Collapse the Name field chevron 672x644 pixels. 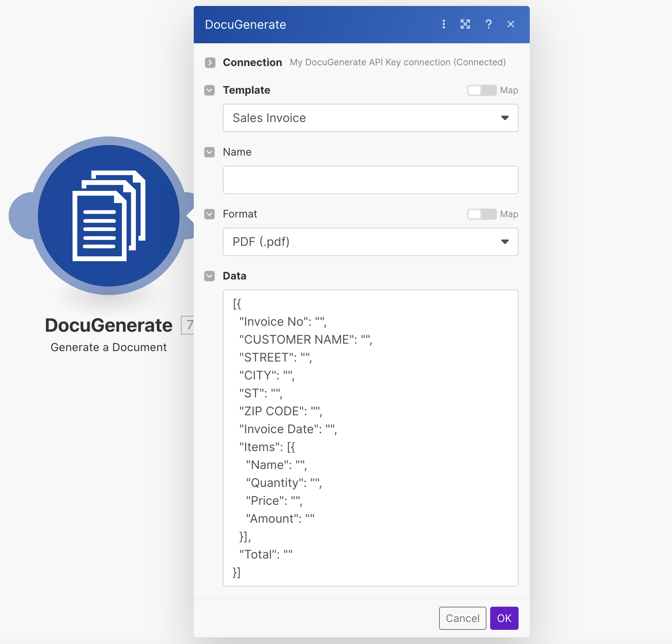pyautogui.click(x=210, y=152)
